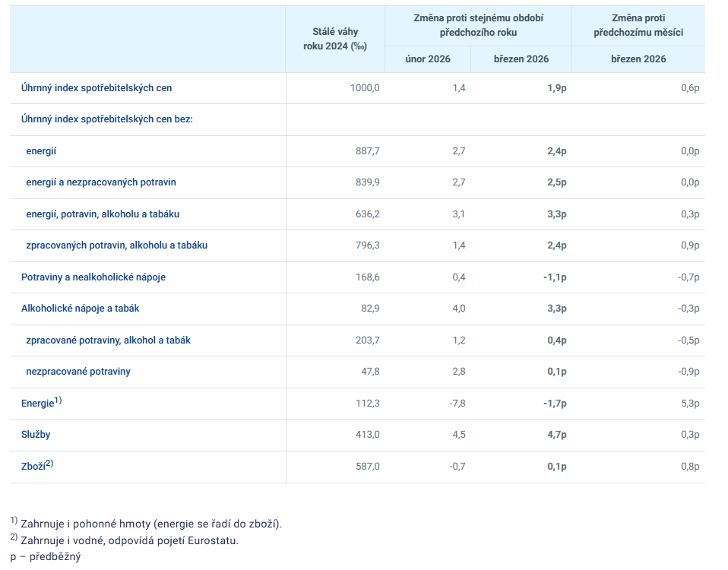Click the "Úhrnný index spotřebitelských cen" row label
Screen dimensions: 728x570
click(97, 88)
